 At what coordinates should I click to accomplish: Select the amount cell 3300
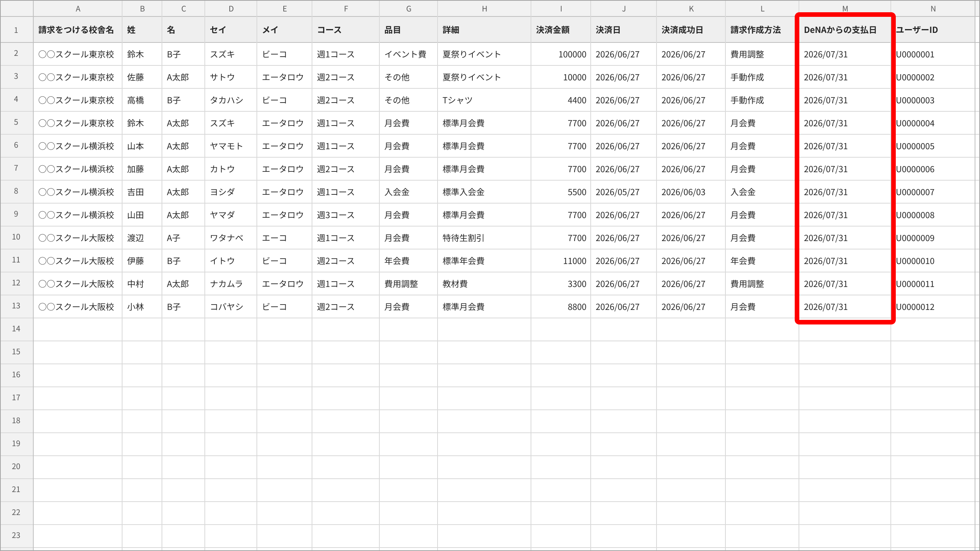point(561,284)
